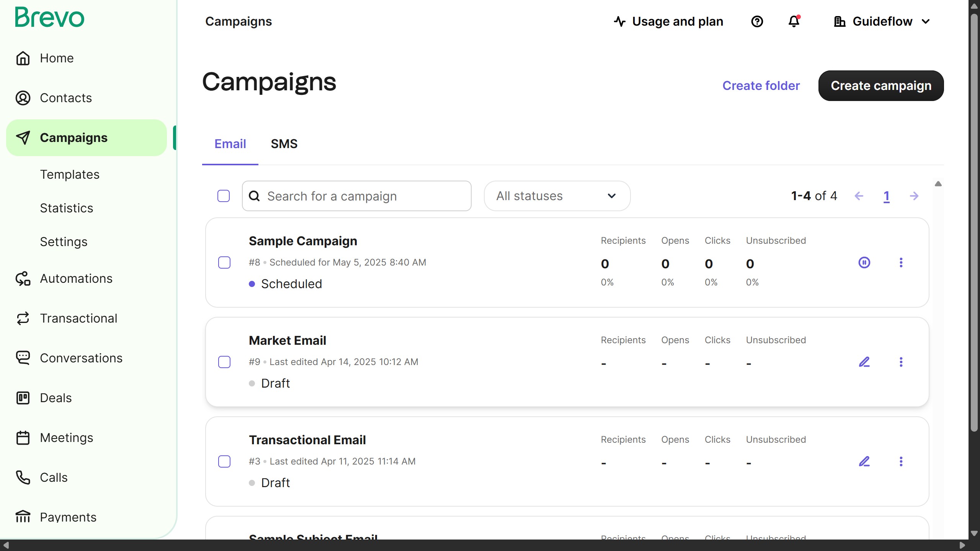Click the notification bell icon

[794, 21]
